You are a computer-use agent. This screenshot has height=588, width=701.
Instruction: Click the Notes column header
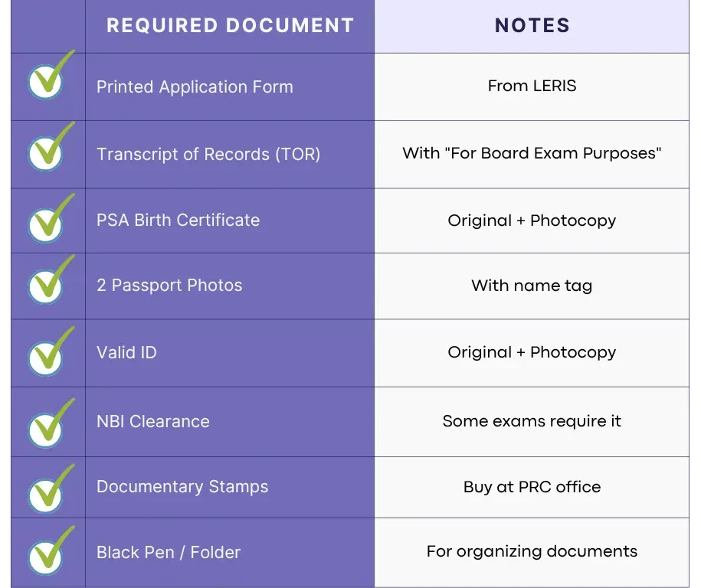(532, 26)
